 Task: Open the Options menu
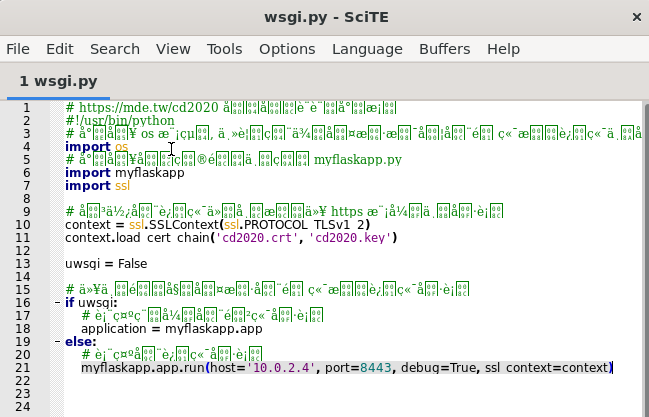pyautogui.click(x=287, y=49)
